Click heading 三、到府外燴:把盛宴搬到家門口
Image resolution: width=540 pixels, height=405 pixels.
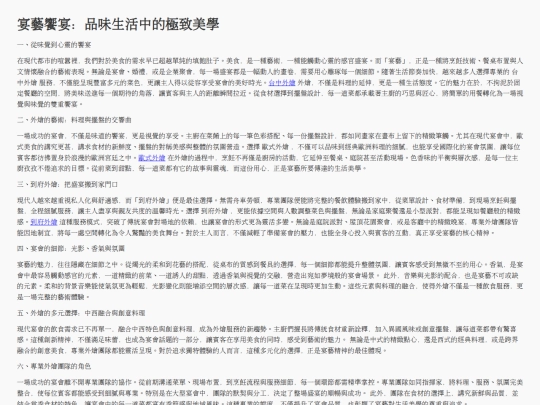pos(68,184)
